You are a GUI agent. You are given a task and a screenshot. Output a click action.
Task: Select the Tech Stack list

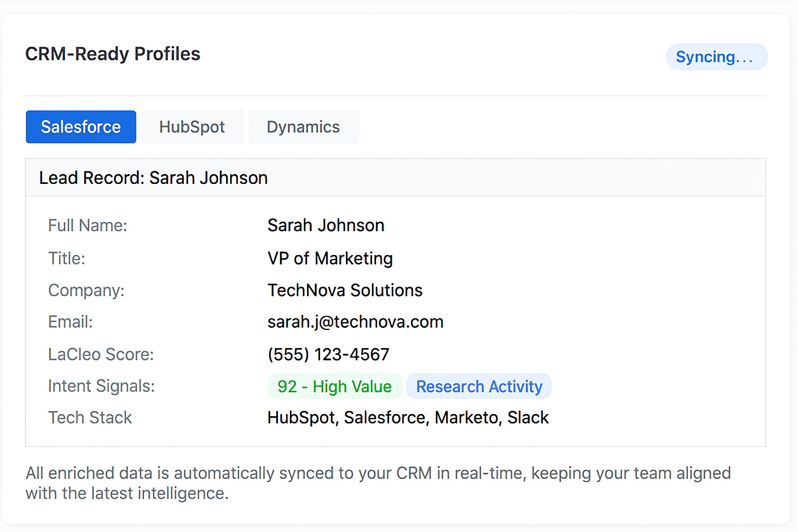click(x=407, y=417)
